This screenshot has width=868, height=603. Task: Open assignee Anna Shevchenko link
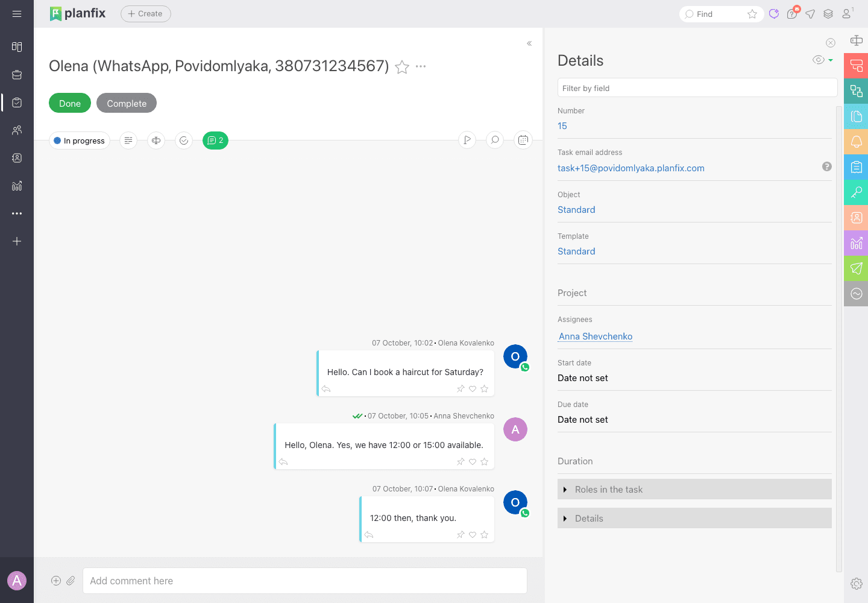[596, 336]
